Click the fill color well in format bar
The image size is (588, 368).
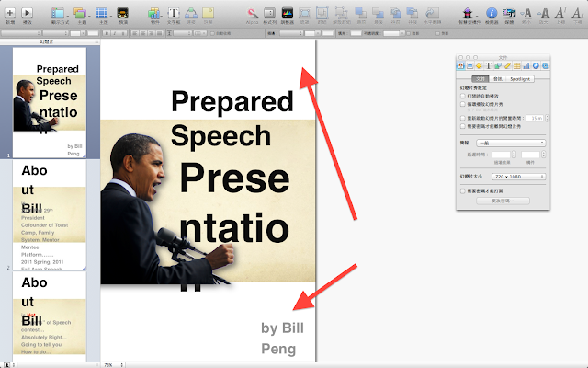(356, 33)
